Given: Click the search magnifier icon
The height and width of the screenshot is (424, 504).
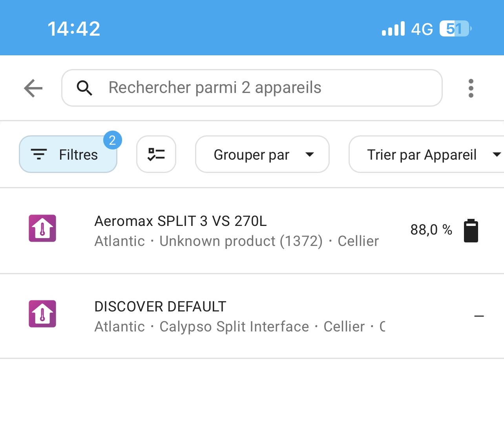Looking at the screenshot, I should [84, 88].
